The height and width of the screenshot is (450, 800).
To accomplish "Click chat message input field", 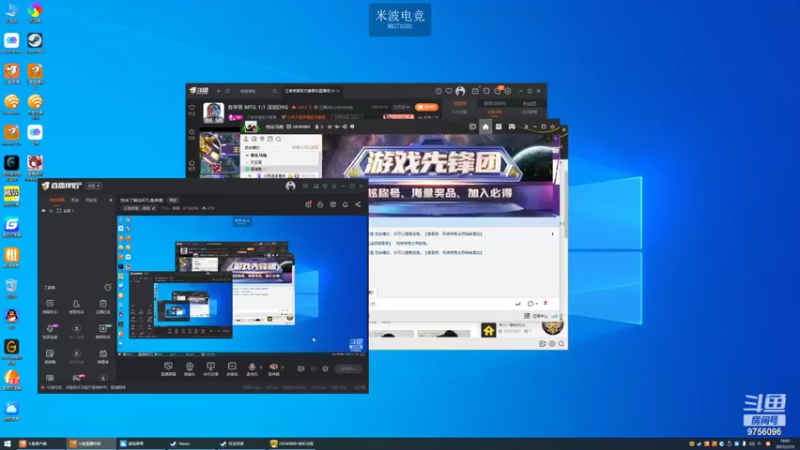I will 440,304.
